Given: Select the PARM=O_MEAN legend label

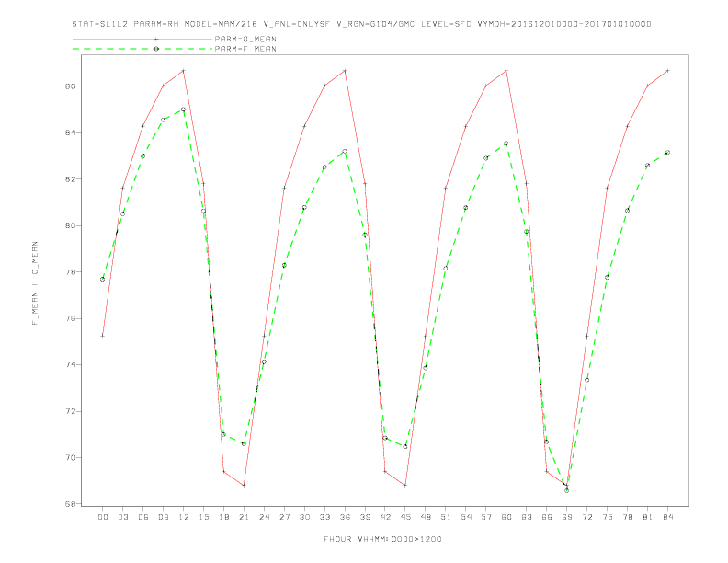Looking at the screenshot, I should [x=245, y=39].
